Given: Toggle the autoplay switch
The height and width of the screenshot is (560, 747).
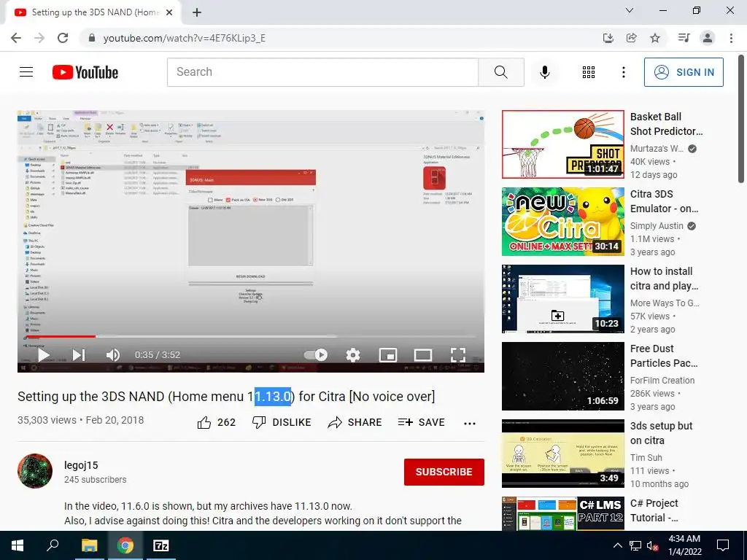Looking at the screenshot, I should pyautogui.click(x=316, y=355).
